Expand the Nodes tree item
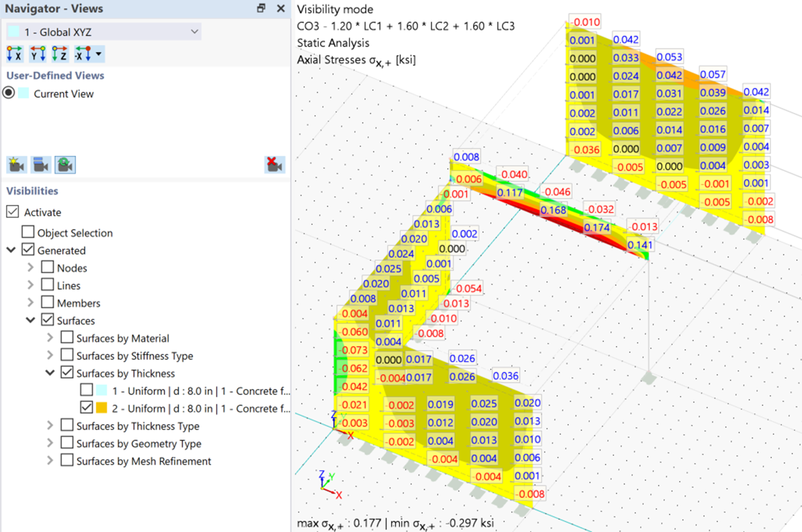802x532 pixels. tap(30, 267)
